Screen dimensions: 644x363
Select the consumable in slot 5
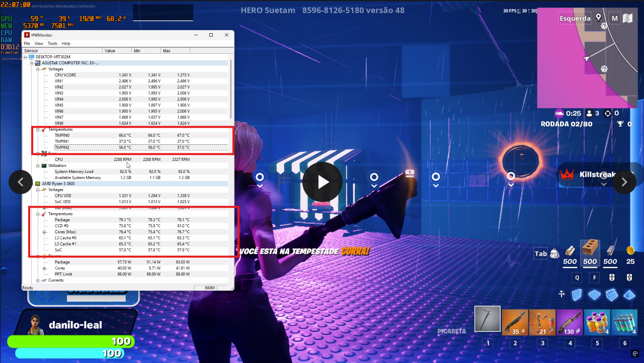pyautogui.click(x=597, y=322)
